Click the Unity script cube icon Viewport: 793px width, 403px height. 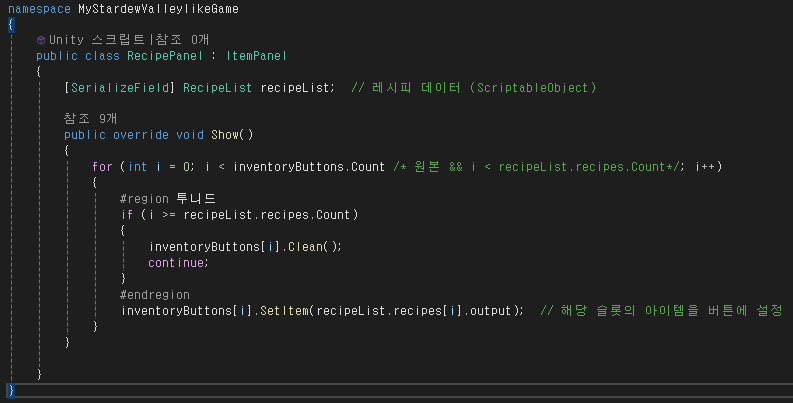[41, 40]
